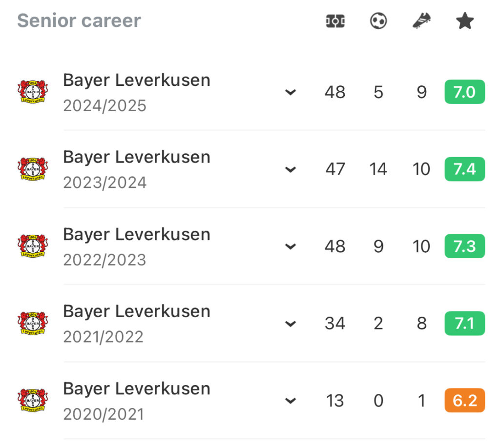
Task: Expand the 2020/2021 season row chevron
Action: pyautogui.click(x=291, y=401)
